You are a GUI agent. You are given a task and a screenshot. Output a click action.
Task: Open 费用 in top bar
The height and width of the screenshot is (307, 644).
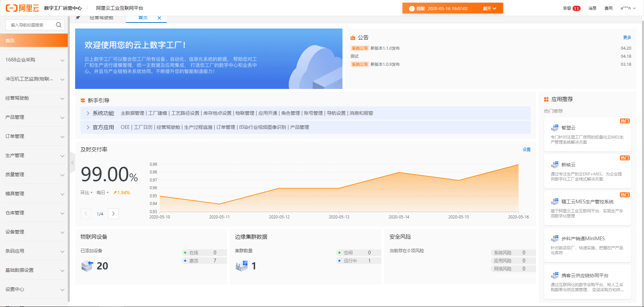pyautogui.click(x=608, y=8)
